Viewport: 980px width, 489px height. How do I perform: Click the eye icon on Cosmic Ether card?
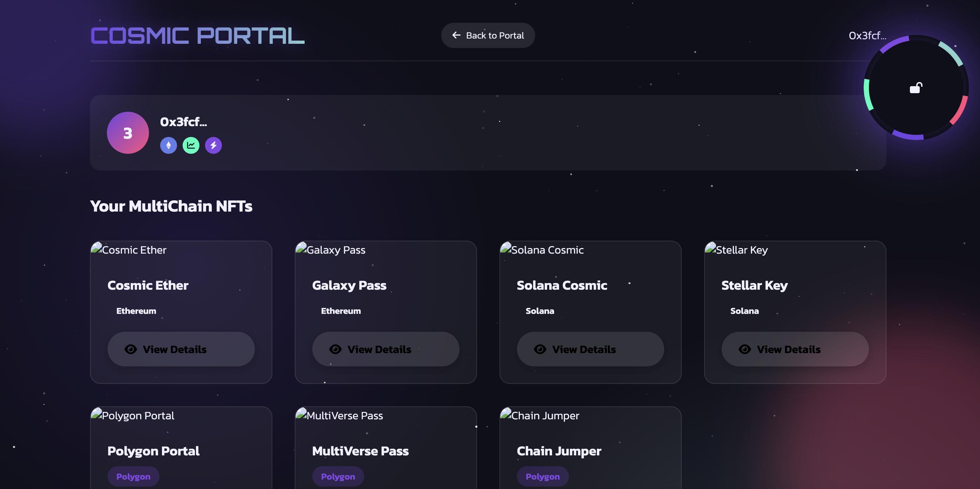tap(130, 349)
